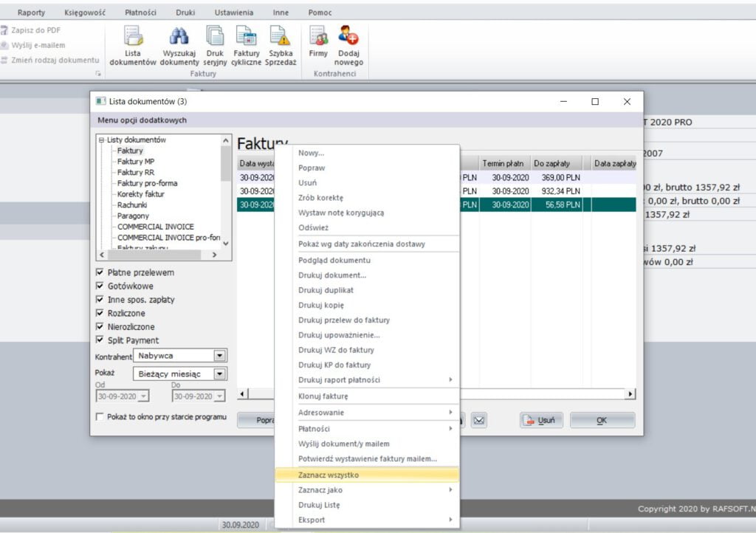756x533 pixels.
Task: Enable Pokaż to okno przy starcie programu
Action: pos(100,417)
